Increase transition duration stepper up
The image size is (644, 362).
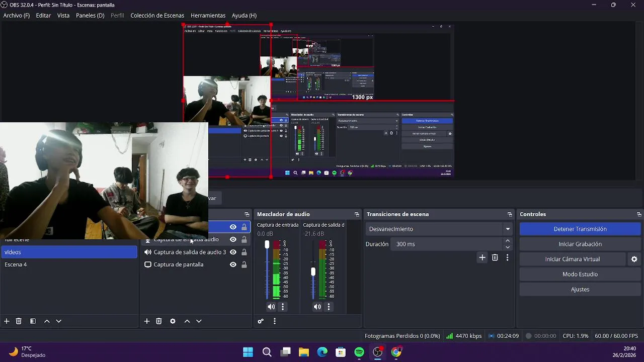pyautogui.click(x=508, y=241)
